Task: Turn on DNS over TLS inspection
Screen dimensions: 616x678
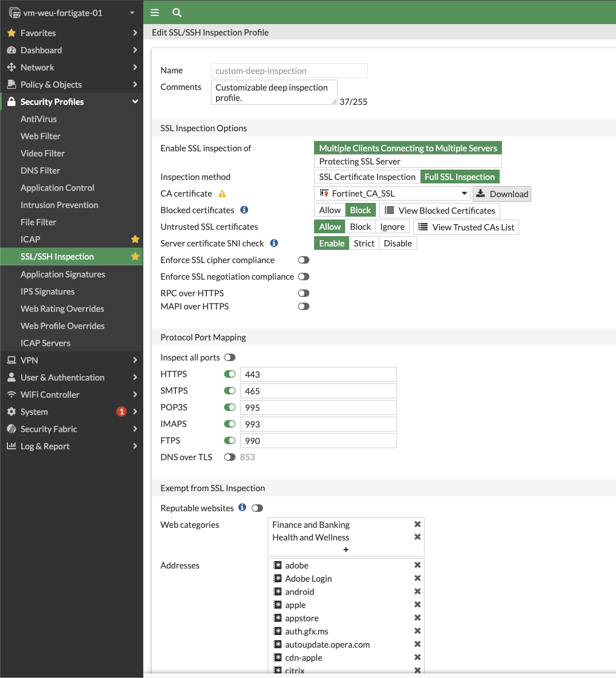Action: point(230,457)
